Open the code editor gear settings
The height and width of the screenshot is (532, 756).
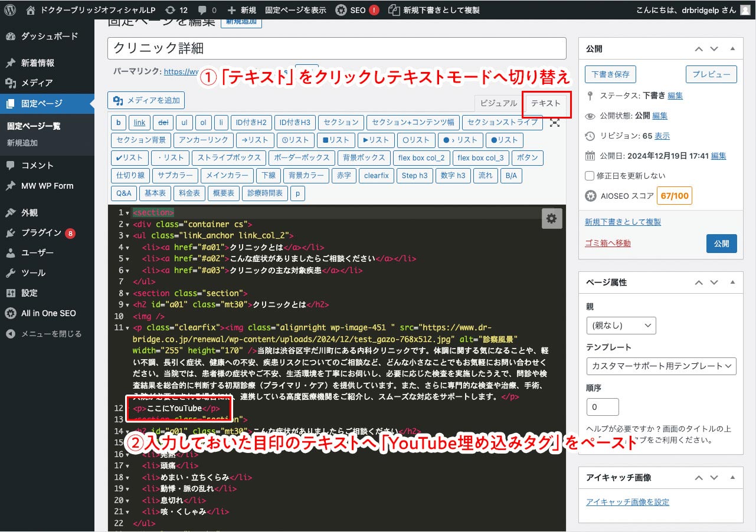[x=551, y=218]
